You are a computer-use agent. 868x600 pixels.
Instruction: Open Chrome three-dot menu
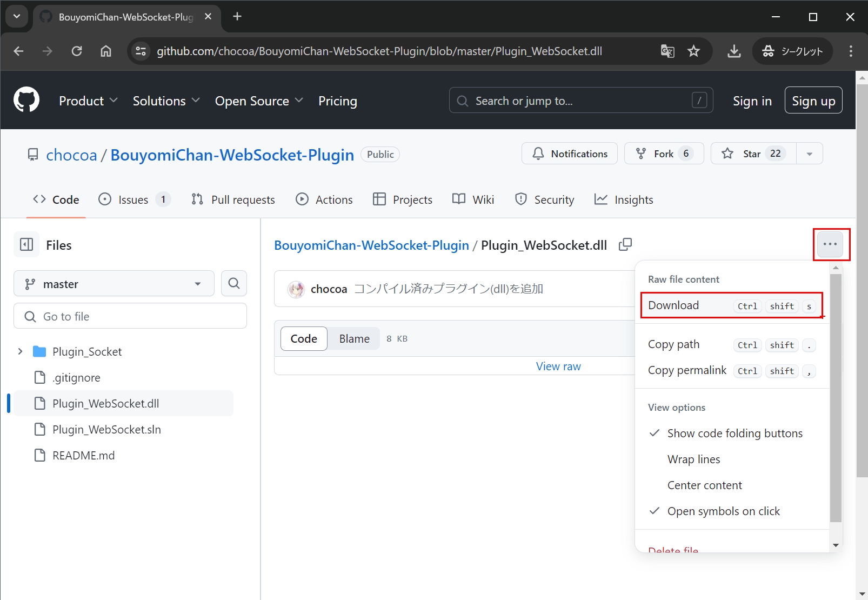pyautogui.click(x=851, y=51)
